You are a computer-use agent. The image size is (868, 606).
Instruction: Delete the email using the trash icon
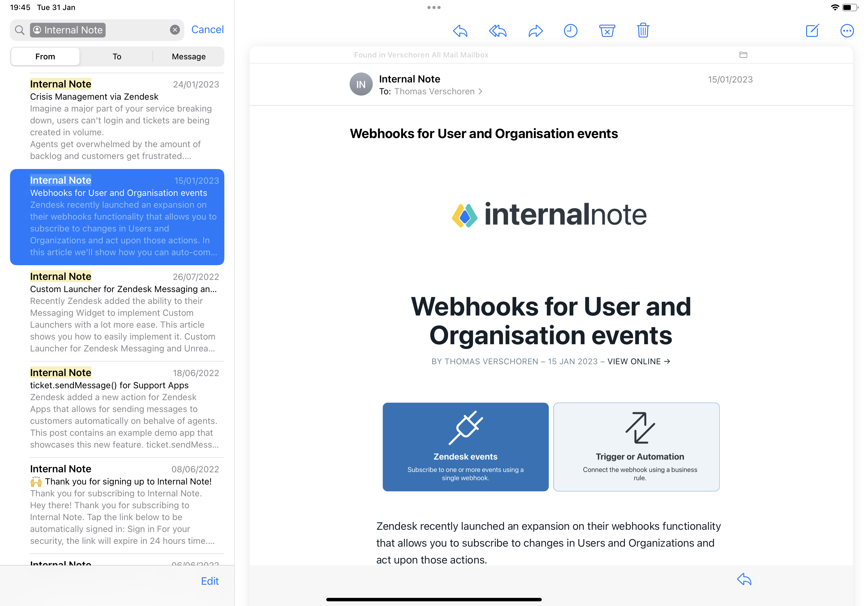643,30
